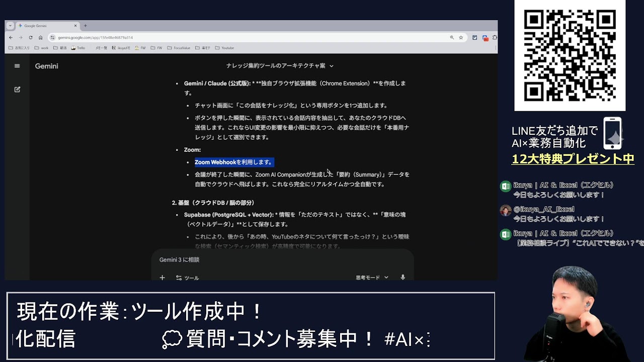
Task: Switch to the Google Gemini tab
Action: tap(47, 26)
